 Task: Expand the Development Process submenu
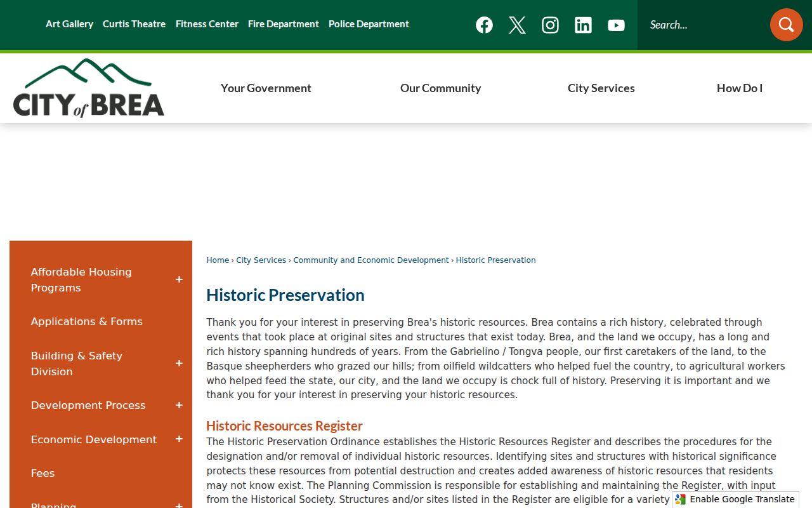click(179, 405)
